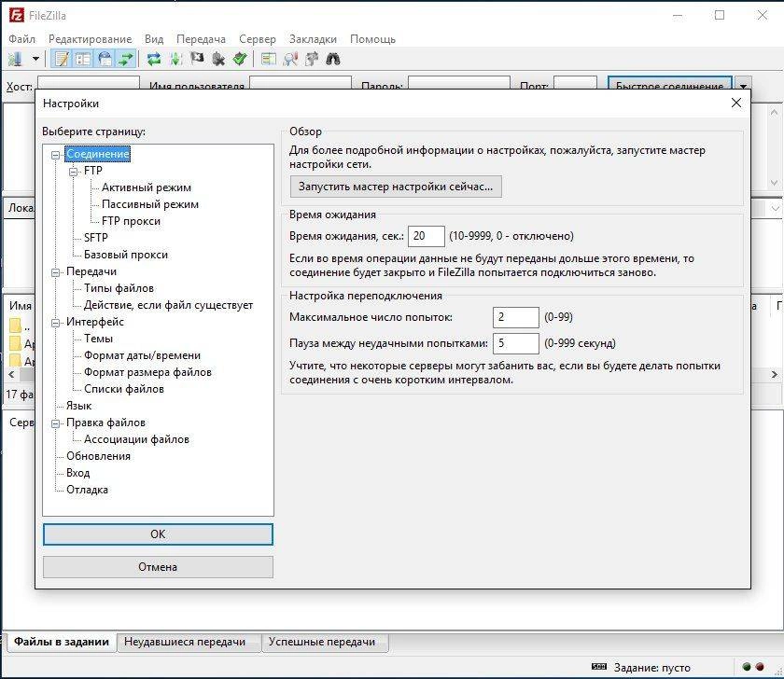Click the binoculars file search icon

[333, 59]
